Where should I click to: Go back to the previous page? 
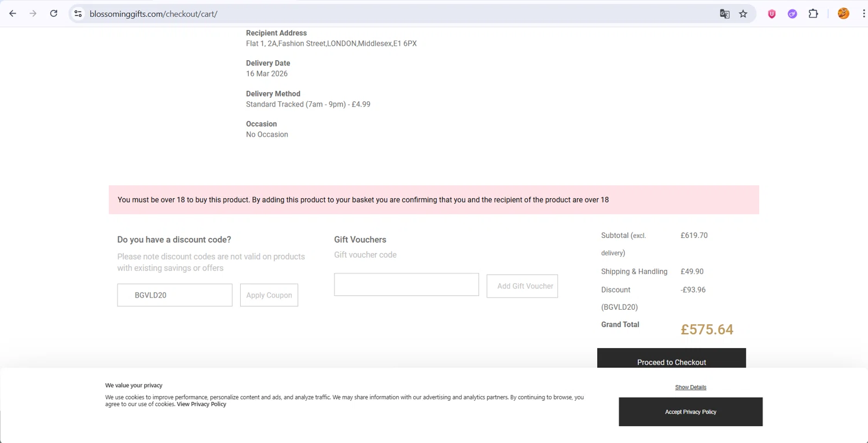[13, 14]
